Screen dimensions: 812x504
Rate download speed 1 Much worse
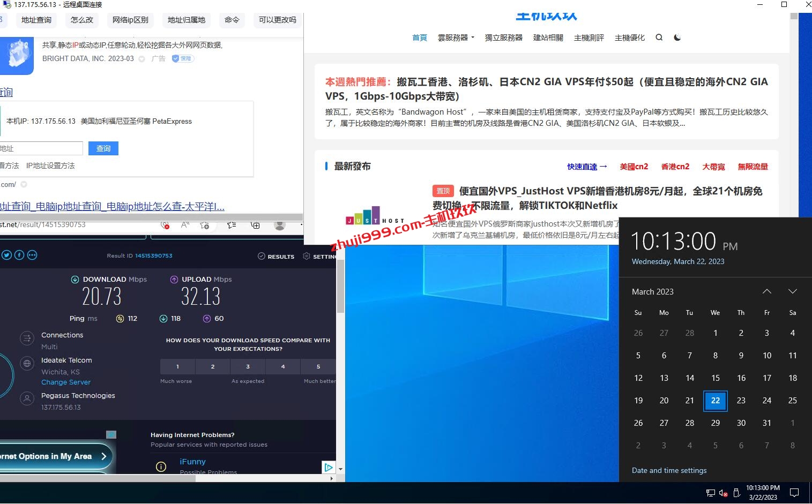(x=177, y=366)
